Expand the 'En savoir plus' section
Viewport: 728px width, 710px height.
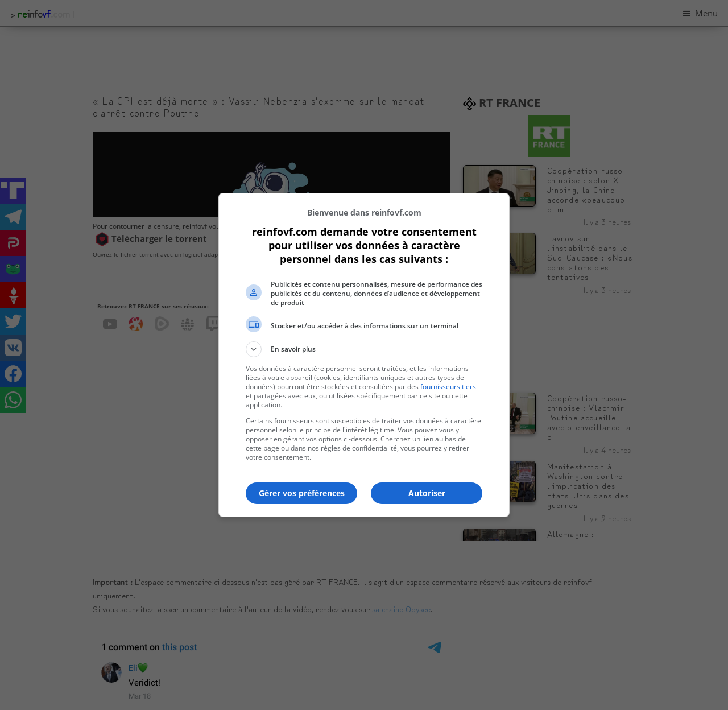point(254,349)
